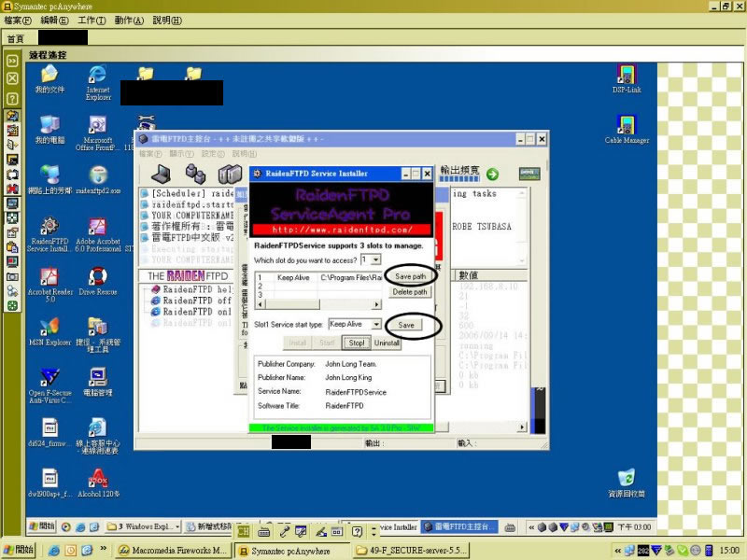Screen dimensions: 747x560
Task: Open 編輯(E) menu in pcAnywhere
Action: coord(55,20)
